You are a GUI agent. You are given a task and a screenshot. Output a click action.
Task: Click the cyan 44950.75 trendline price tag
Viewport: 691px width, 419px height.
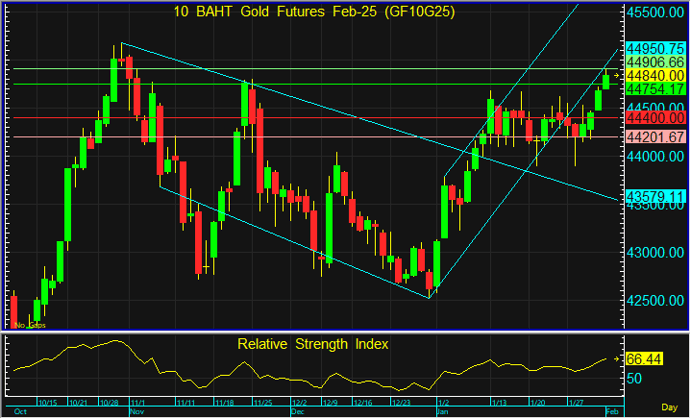(655, 47)
